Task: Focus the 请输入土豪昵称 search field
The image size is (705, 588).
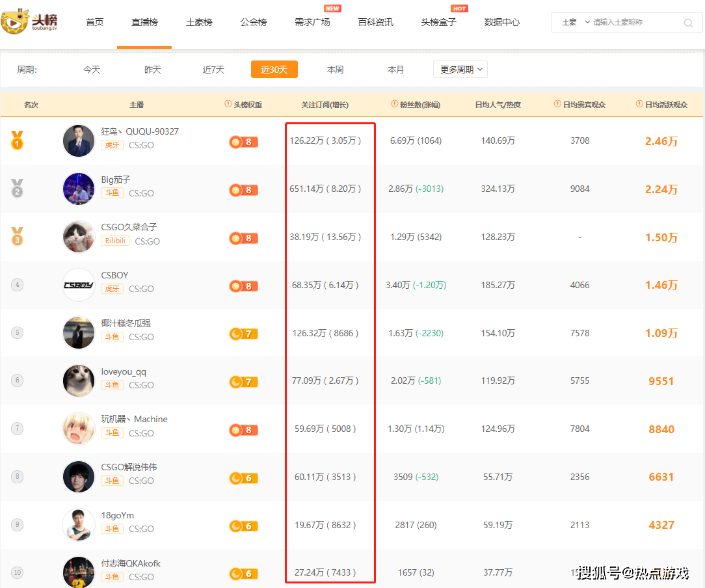Action: click(x=636, y=22)
